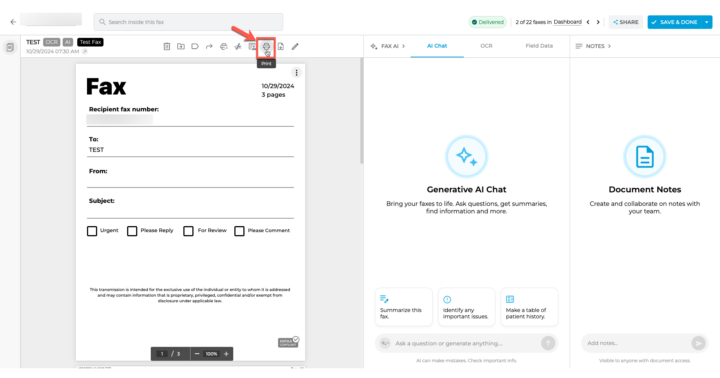
Task: Click the OCR badge next to TEST
Action: click(x=52, y=42)
